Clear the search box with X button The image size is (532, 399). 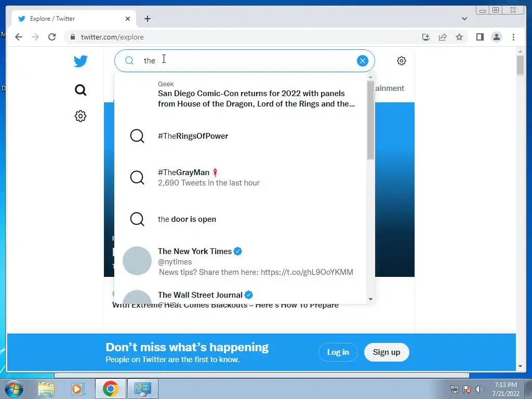[362, 61]
